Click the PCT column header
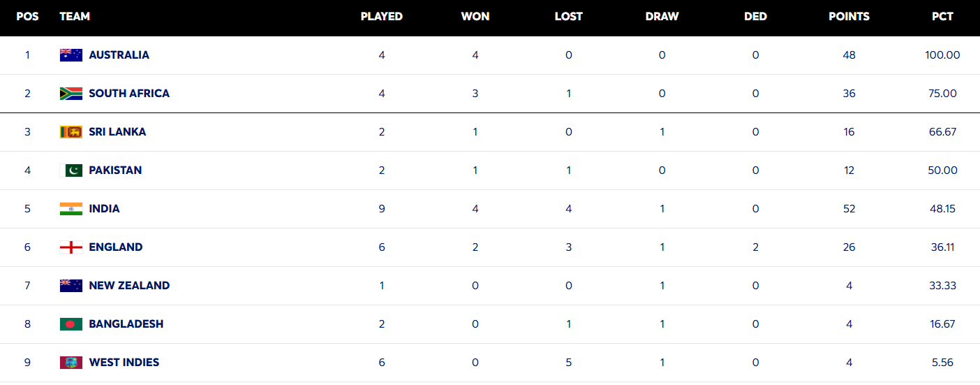 point(942,17)
